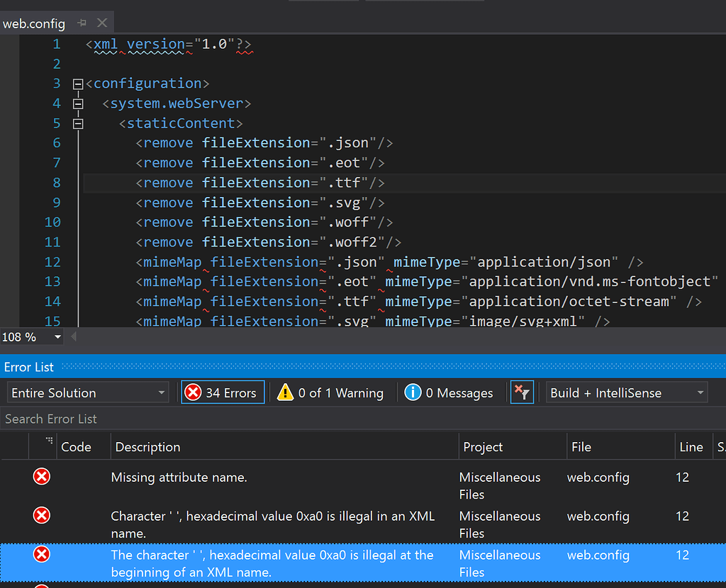This screenshot has height=588, width=726.
Task: Click the category grouping column header icon
Action: (49, 441)
